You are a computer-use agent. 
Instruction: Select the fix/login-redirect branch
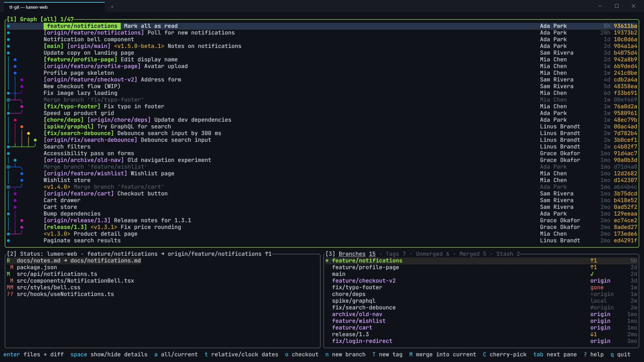(481, 341)
